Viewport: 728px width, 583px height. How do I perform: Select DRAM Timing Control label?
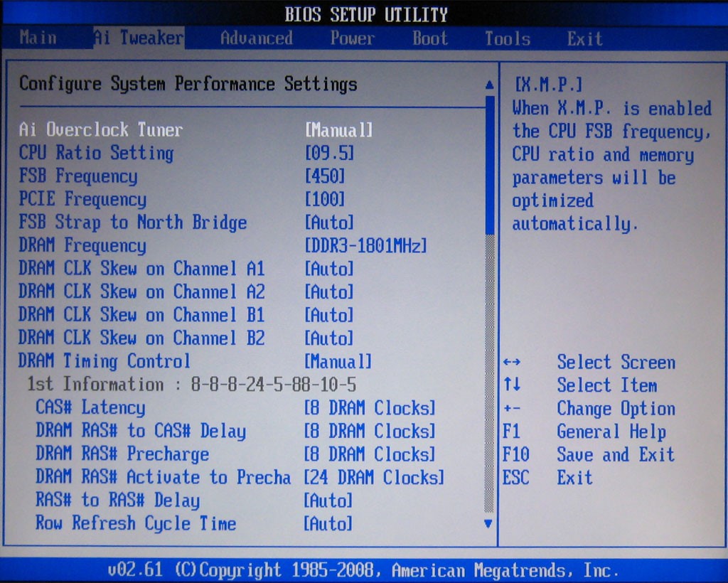coord(105,361)
